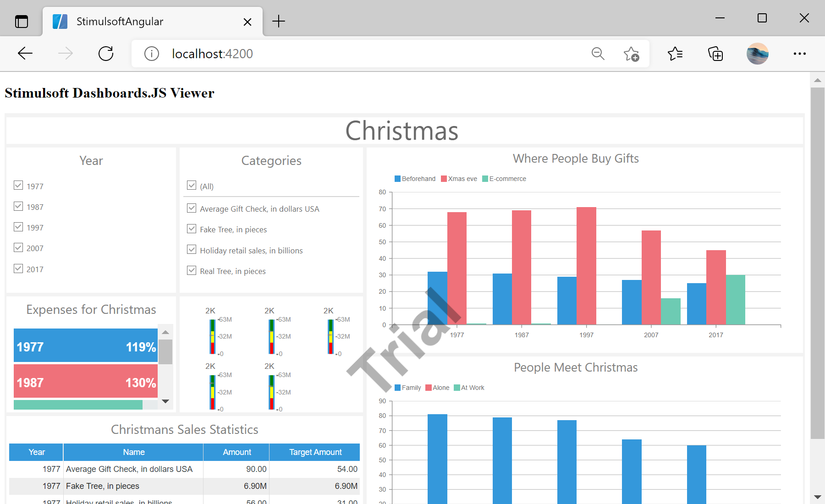This screenshot has height=504, width=825.
Task: Click the zoom magnifier icon in address bar
Action: [x=598, y=54]
